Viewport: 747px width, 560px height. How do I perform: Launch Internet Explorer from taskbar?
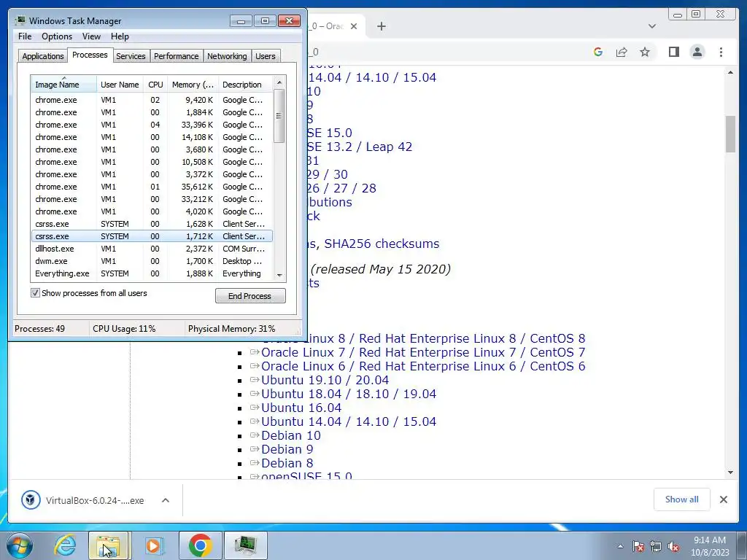[65, 545]
